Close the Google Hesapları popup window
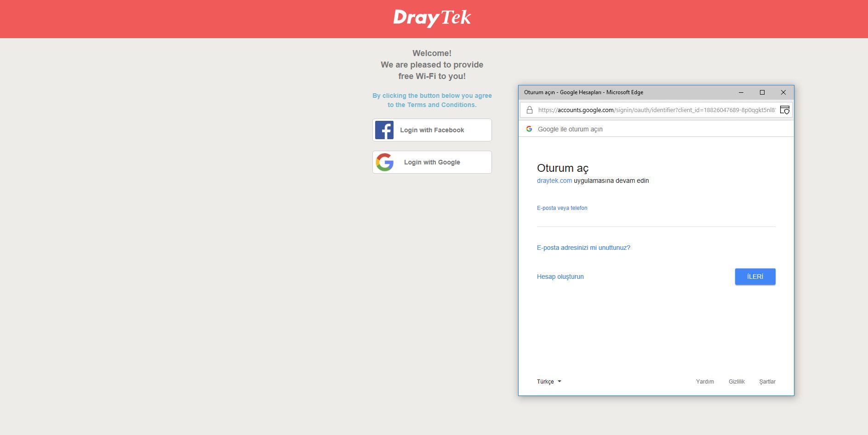Image resolution: width=868 pixels, height=435 pixels. click(783, 92)
